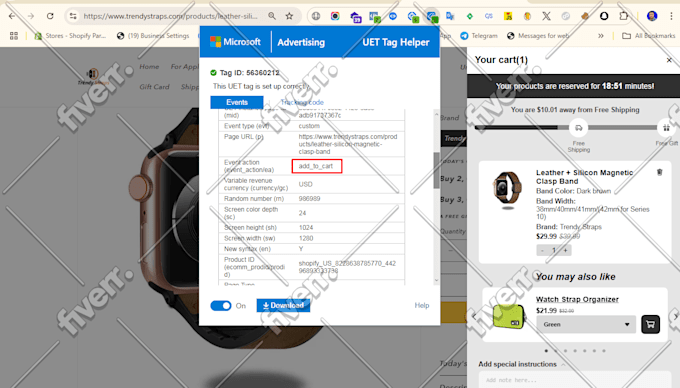Image resolution: width=680 pixels, height=388 pixels.
Task: Click the events list scroll-up arrow
Action: [436, 114]
